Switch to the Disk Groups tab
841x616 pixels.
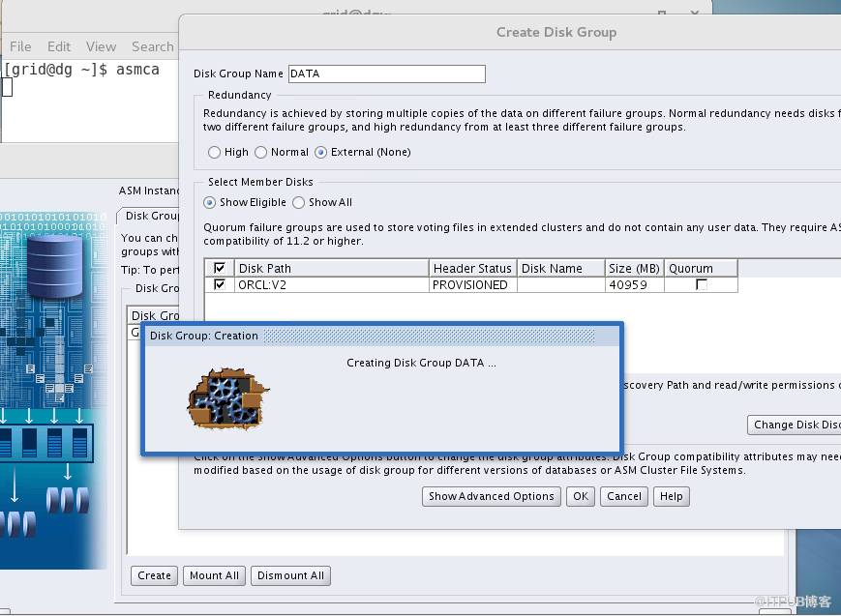[151, 216]
